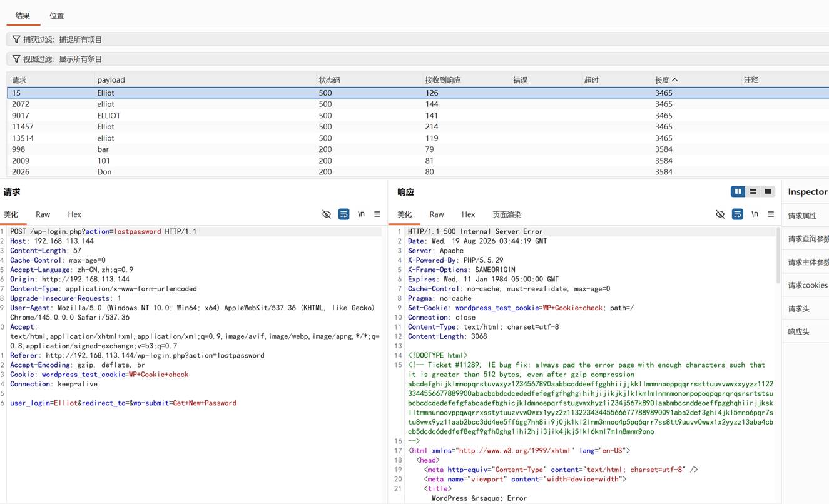The image size is (829, 504).
Task: Toggle the crossed-out eye icon in request panel
Action: [327, 214]
